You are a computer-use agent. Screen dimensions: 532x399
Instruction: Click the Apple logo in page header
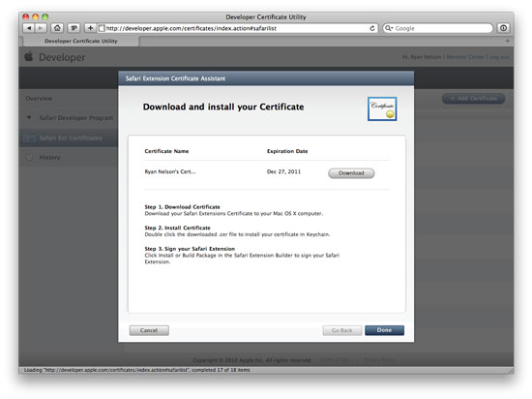[x=29, y=56]
